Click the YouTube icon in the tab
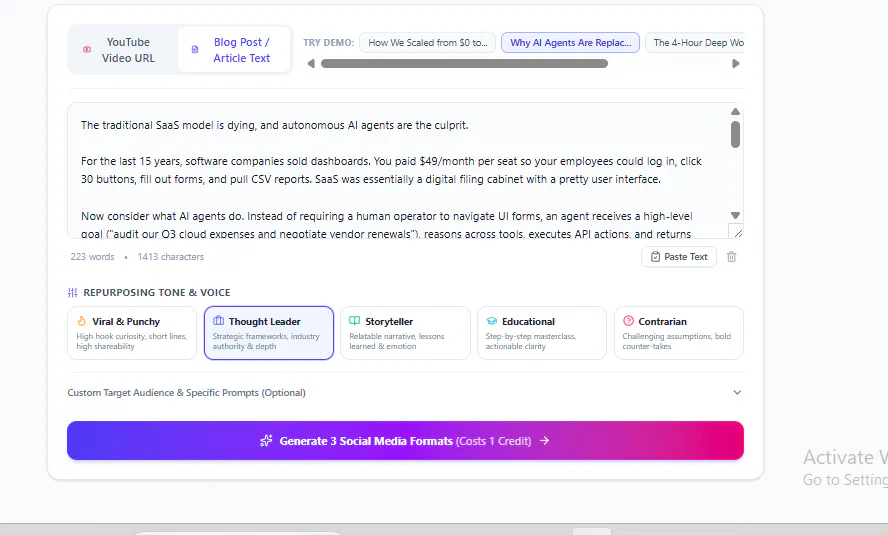 coord(87,50)
